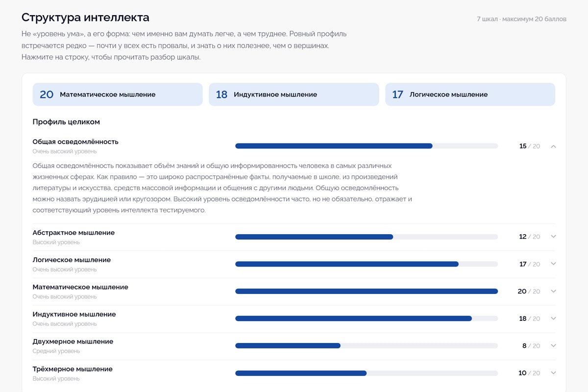
Task: Open the top card Логическое мышление 17
Action: point(470,95)
